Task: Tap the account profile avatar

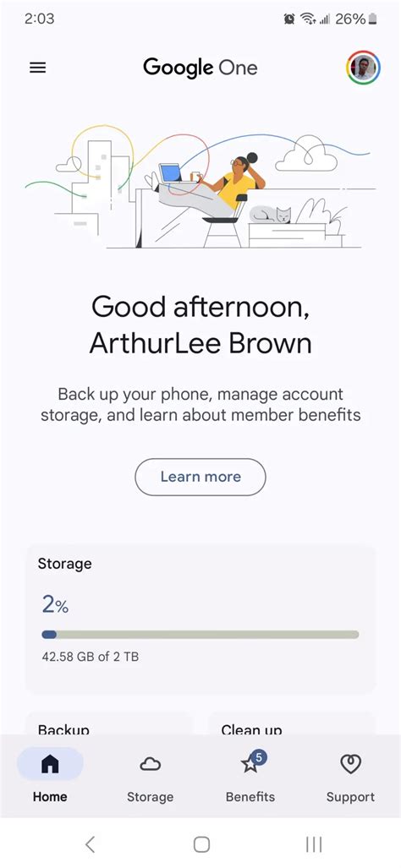Action: pyautogui.click(x=363, y=68)
